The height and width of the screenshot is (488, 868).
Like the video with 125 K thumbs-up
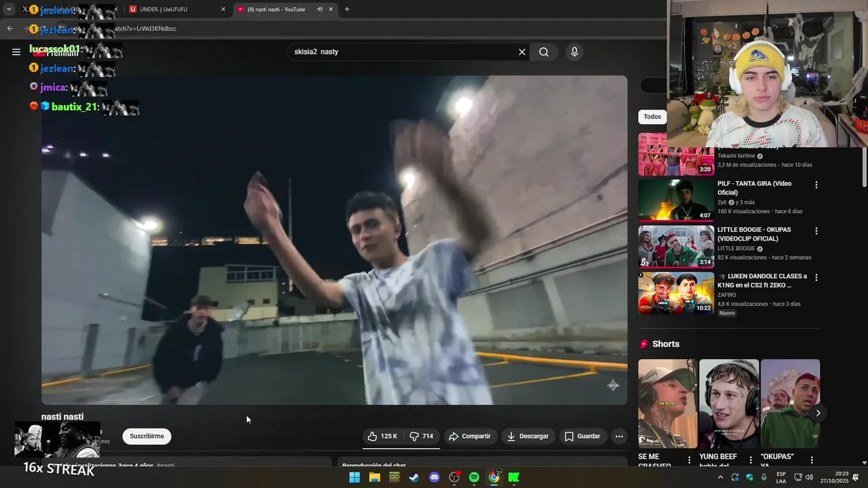click(x=382, y=436)
